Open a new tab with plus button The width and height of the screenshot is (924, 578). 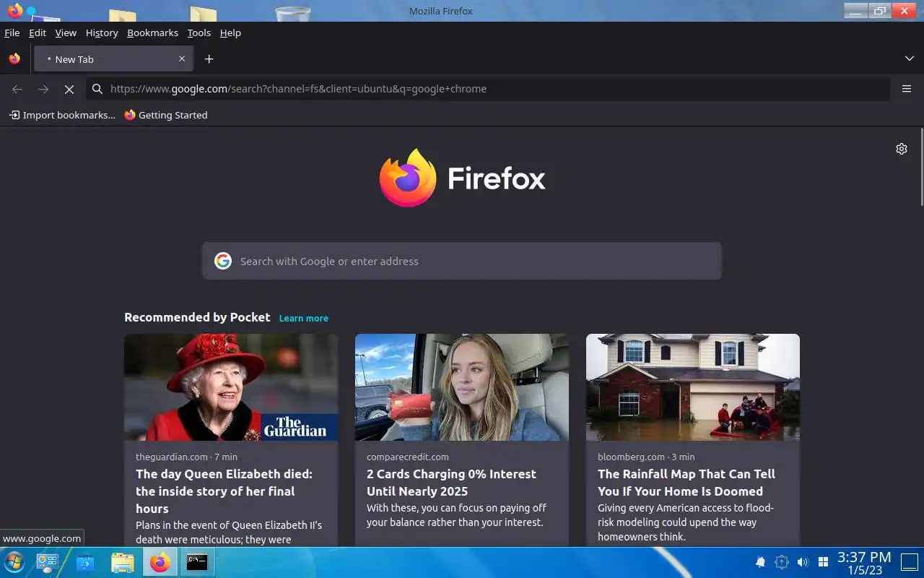point(209,59)
